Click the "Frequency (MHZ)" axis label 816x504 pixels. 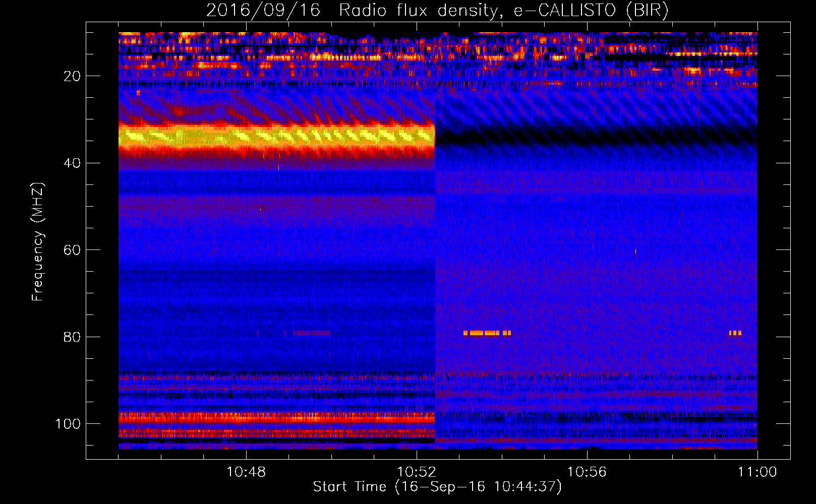(x=38, y=242)
